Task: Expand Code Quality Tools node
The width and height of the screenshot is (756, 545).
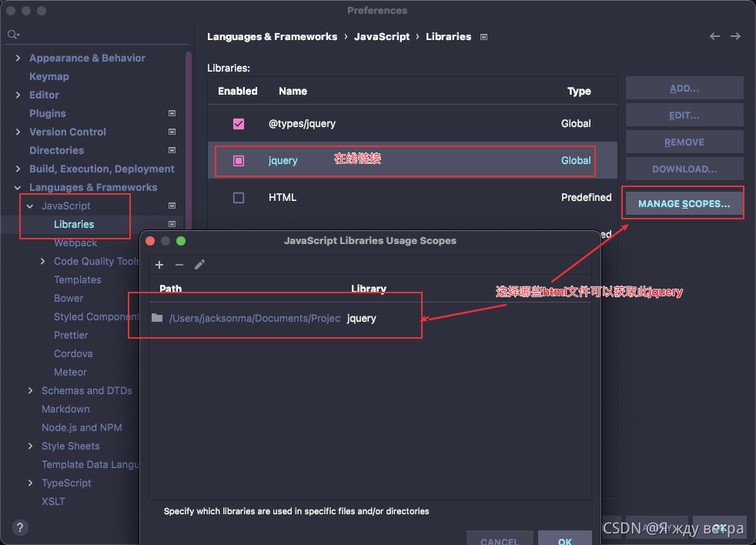Action: 42,262
